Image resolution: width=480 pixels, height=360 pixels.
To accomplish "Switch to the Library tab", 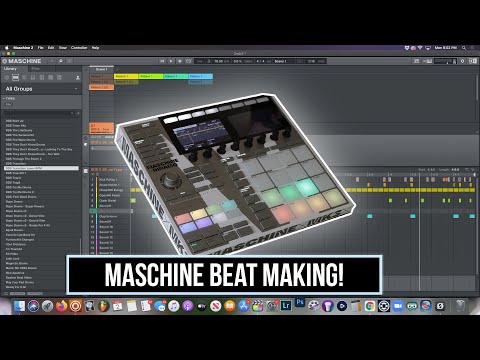I will pyautogui.click(x=10, y=69).
